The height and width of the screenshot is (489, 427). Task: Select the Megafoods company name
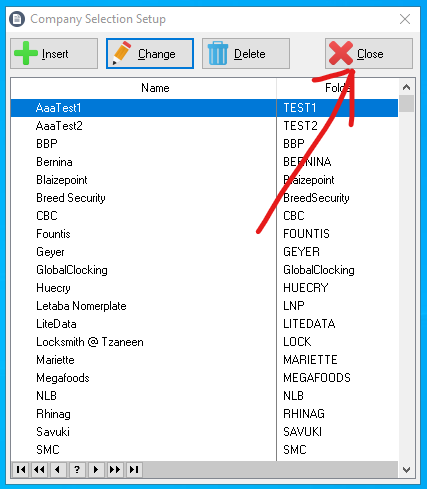[x=63, y=378]
